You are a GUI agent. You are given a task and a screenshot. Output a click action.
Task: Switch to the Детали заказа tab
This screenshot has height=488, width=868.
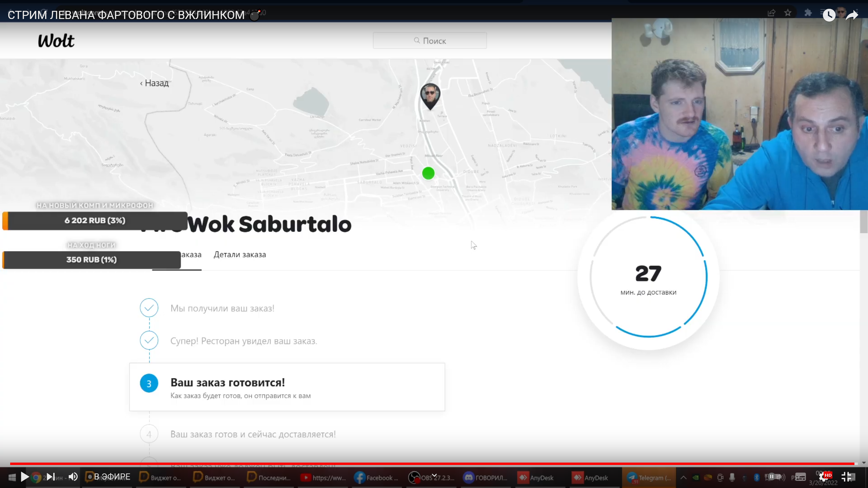pyautogui.click(x=240, y=255)
